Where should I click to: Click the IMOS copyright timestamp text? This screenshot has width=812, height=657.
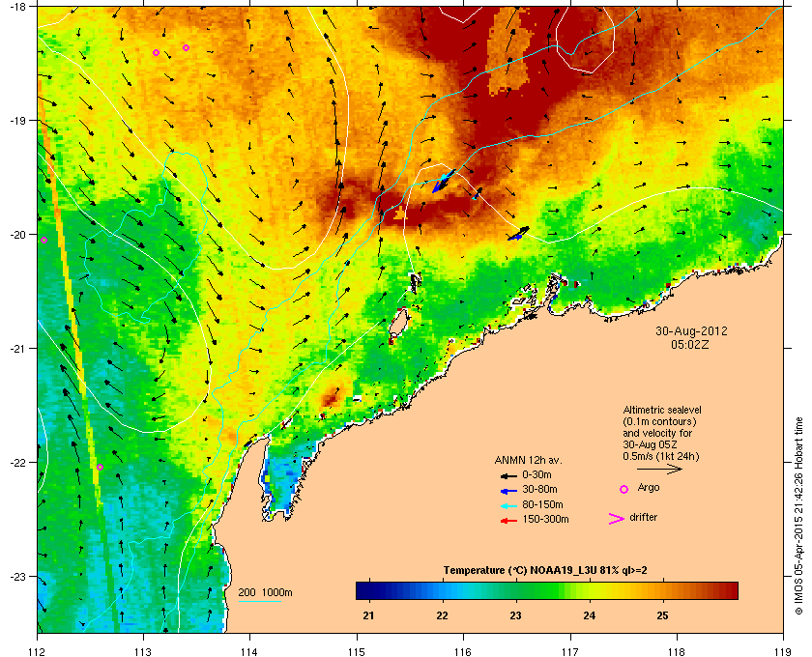(x=798, y=517)
